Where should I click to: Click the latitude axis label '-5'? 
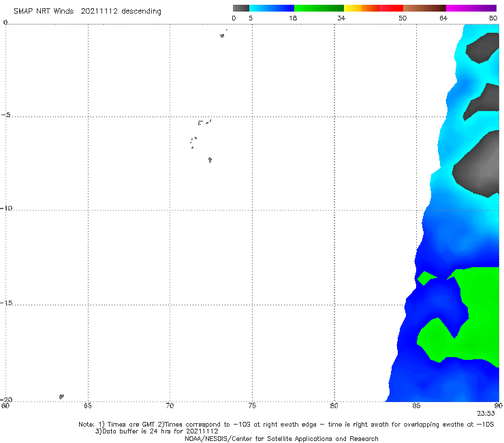[x=6, y=115]
